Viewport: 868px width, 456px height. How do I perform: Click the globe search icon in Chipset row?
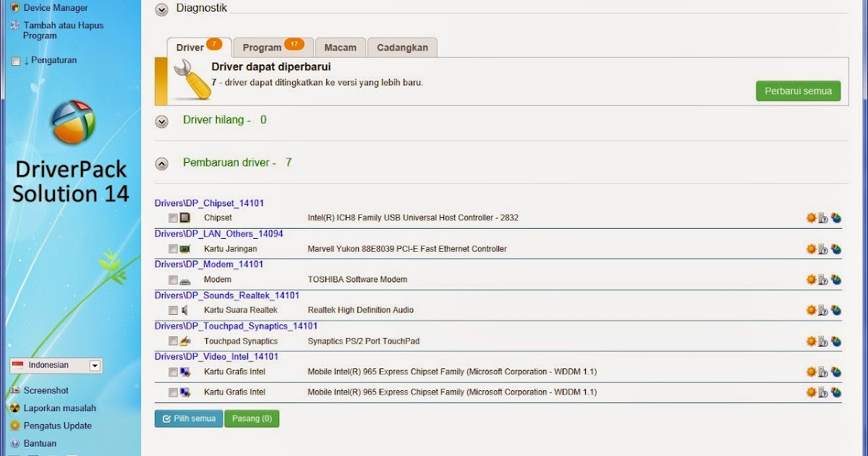[x=836, y=218]
